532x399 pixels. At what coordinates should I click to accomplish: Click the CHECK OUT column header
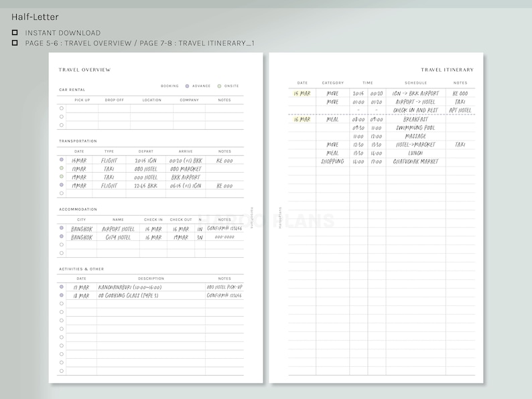click(x=181, y=220)
